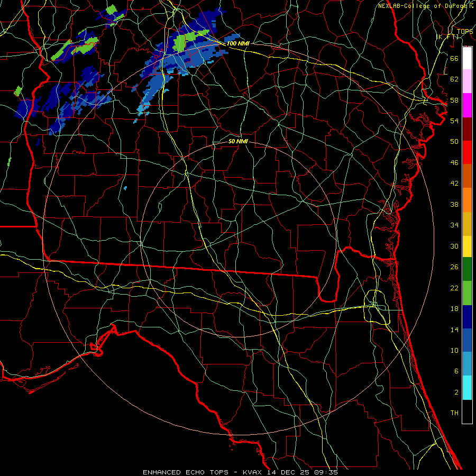This screenshot has width=476, height=476.
Task: Click the "09:35" timestamp text
Action: coord(325,472)
